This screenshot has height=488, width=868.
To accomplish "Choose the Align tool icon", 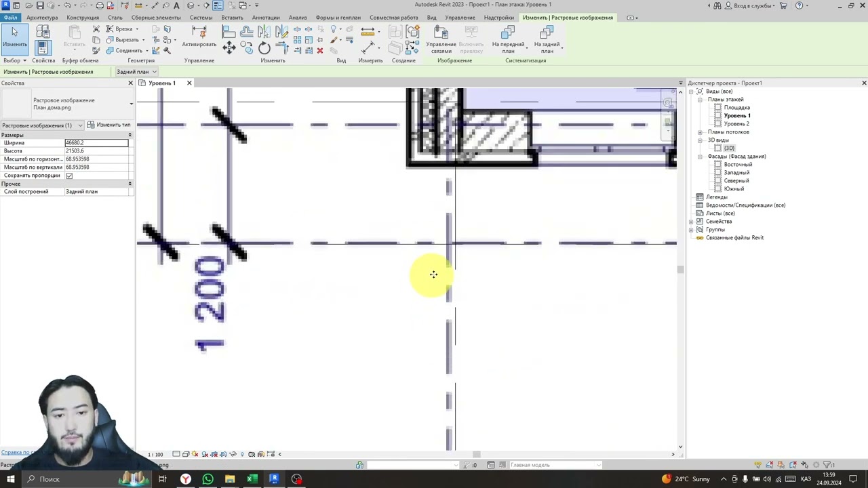I will click(x=229, y=31).
